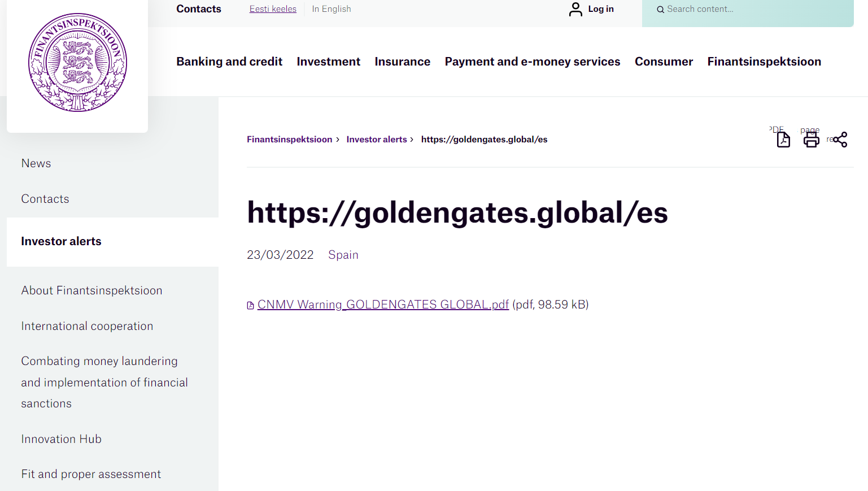The image size is (868, 491).
Task: Expand the Consumer menu
Action: [x=663, y=62]
